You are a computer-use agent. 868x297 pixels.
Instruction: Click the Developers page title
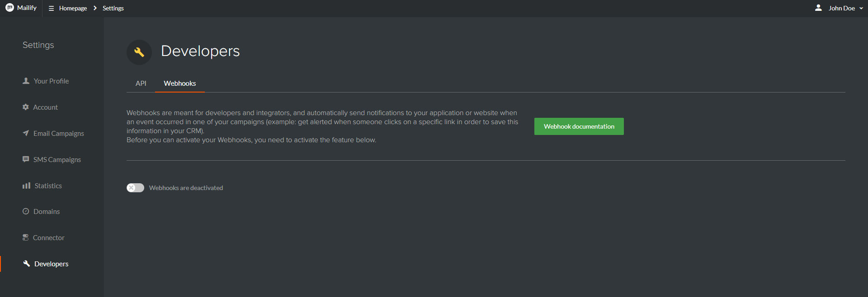pyautogui.click(x=200, y=51)
